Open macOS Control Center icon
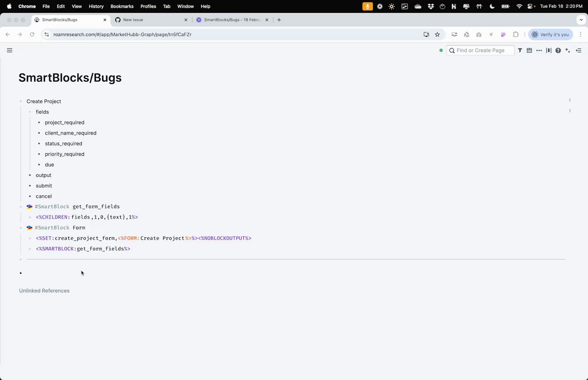The height and width of the screenshot is (380, 588). pyautogui.click(x=530, y=6)
